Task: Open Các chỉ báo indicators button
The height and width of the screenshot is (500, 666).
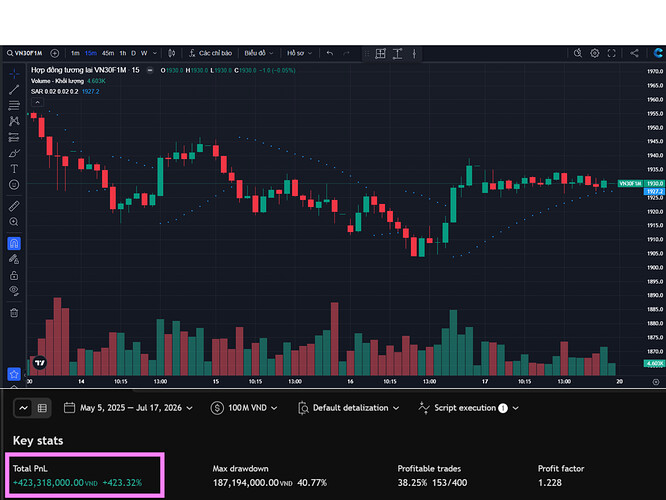Action: 211,53
